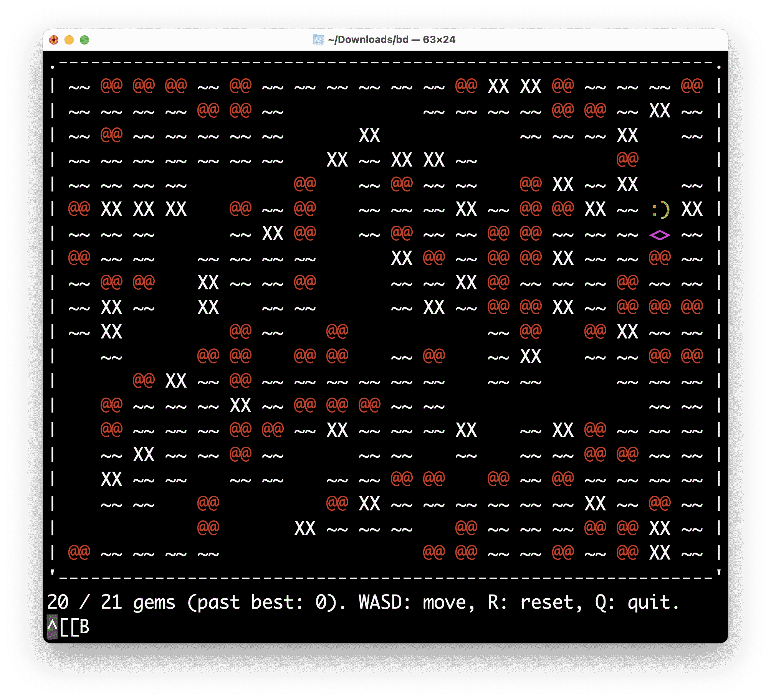Click the window title ~/Downloads/bd
Screen dimensions: 771x700
coord(368,40)
